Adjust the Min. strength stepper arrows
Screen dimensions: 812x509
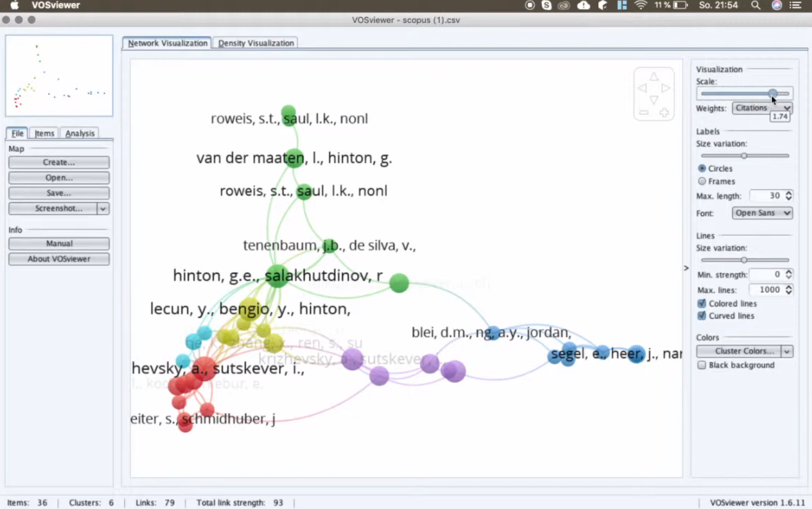pyautogui.click(x=789, y=274)
